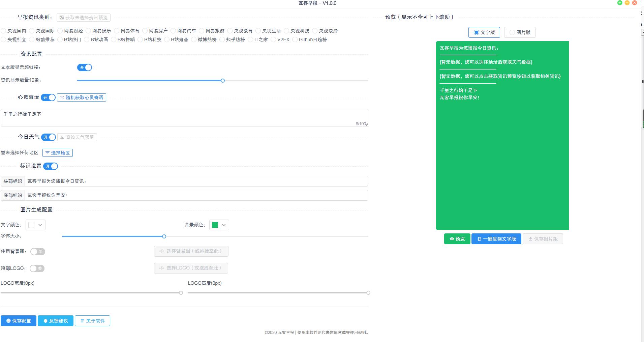This screenshot has height=342, width=644.
Task: Click the copy icon on 一键复制文字版
Action: [480, 239]
